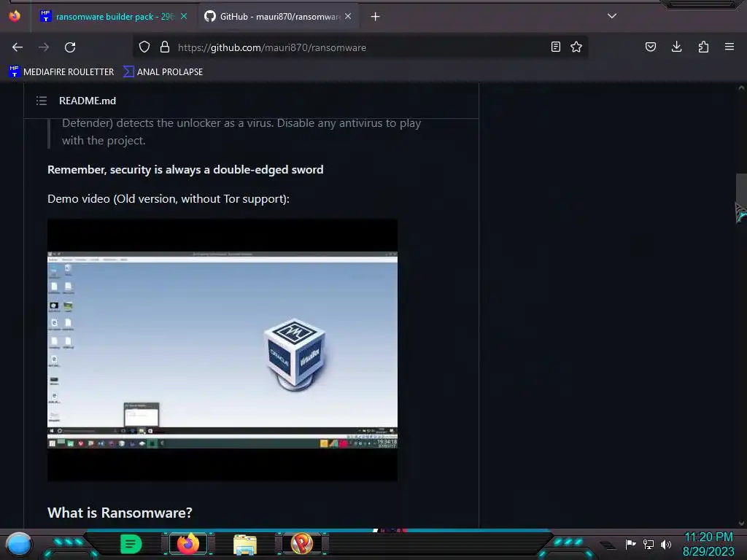This screenshot has width=747, height=560.
Task: Select the GitHub mauri870/ransomware tab
Action: (278, 17)
